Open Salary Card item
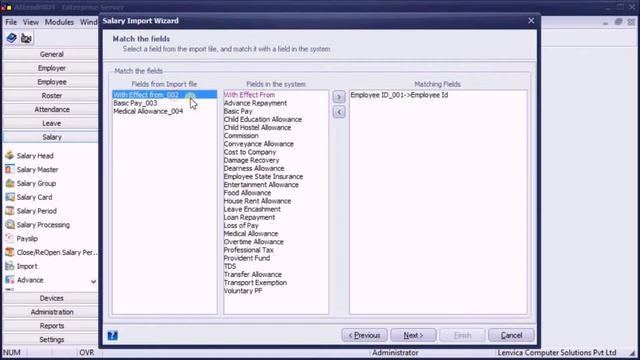The height and width of the screenshot is (360, 640). 34,197
